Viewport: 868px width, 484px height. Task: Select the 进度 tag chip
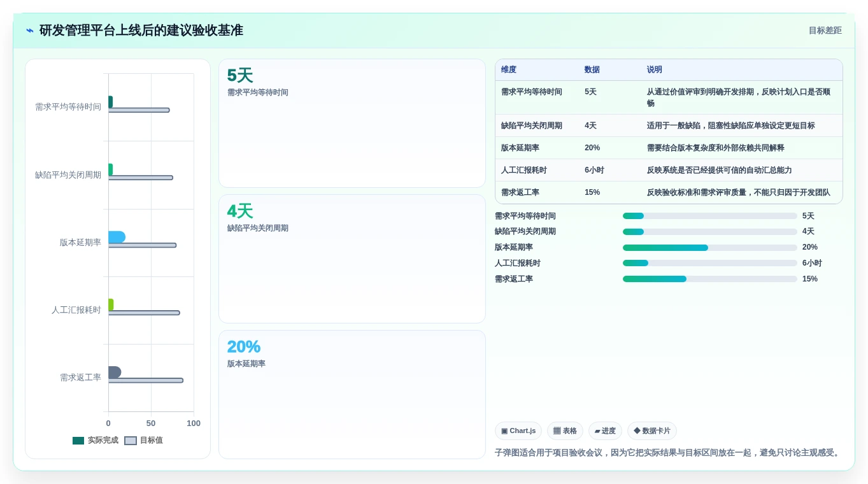(605, 431)
